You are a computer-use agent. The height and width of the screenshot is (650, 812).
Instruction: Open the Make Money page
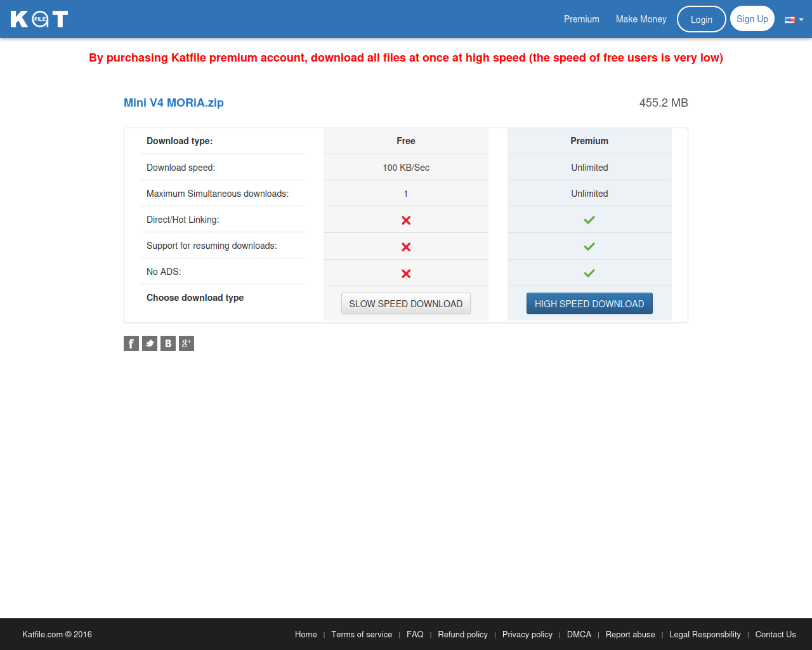(x=641, y=19)
